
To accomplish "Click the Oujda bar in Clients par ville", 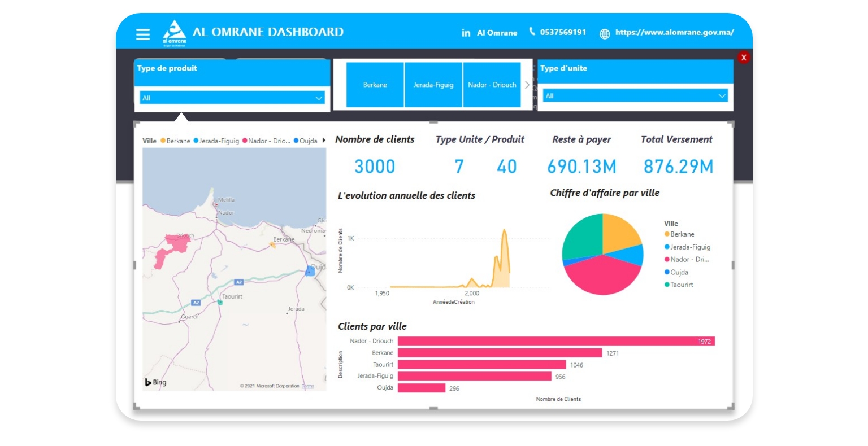I will pyautogui.click(x=421, y=388).
